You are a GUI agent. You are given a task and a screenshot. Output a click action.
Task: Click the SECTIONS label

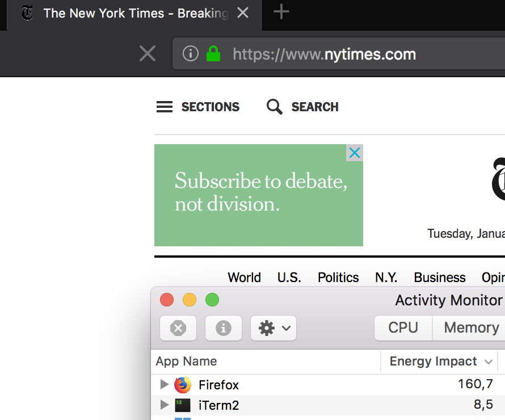coord(211,107)
